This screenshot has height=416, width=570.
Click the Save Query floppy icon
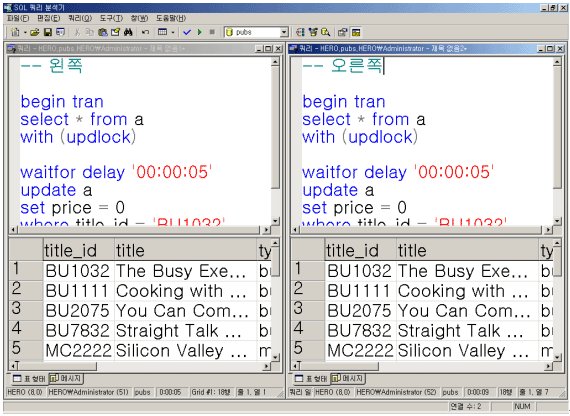pyautogui.click(x=48, y=32)
